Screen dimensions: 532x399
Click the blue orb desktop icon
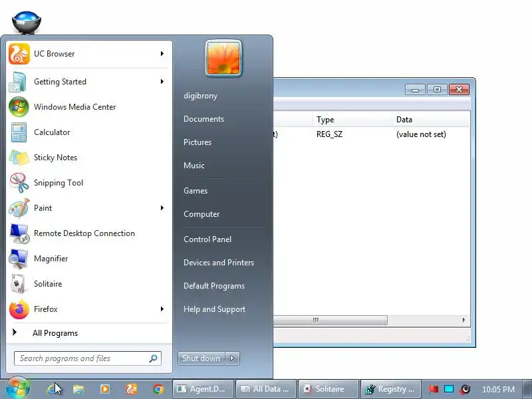tap(27, 23)
